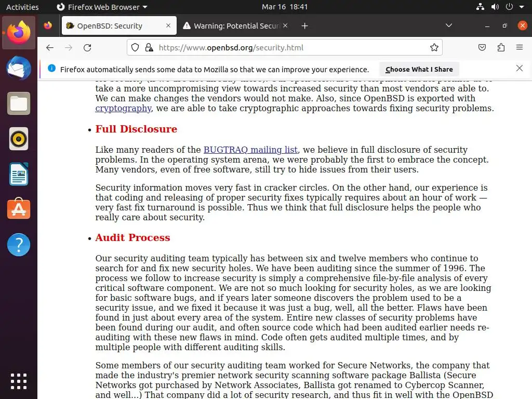
Task: Open Firefox Web Browser app menu
Action: coord(102,7)
